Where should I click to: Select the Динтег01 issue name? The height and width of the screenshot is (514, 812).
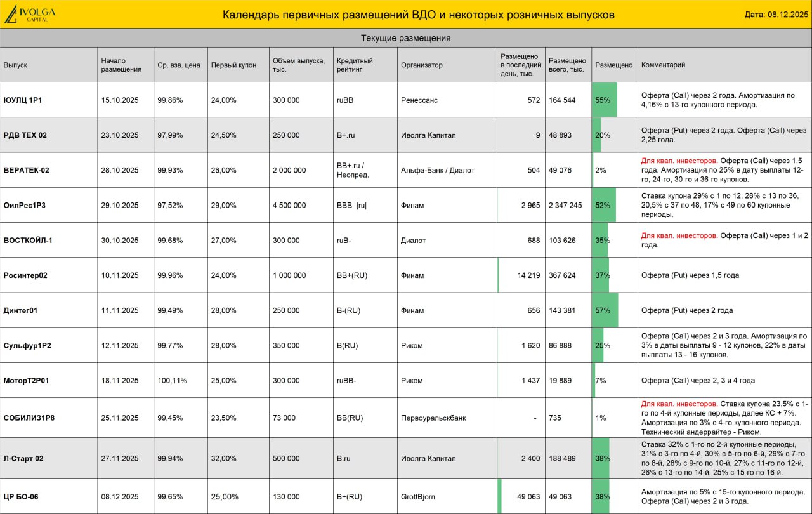point(20,310)
